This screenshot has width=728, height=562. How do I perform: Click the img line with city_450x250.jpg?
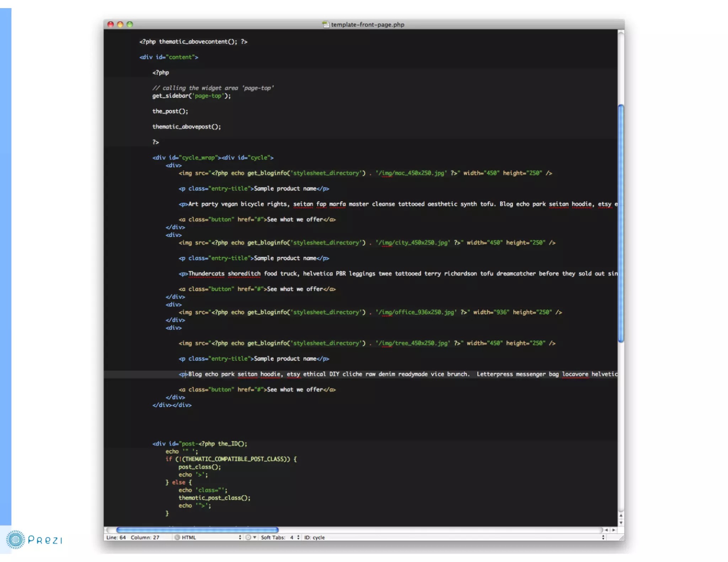pos(367,243)
